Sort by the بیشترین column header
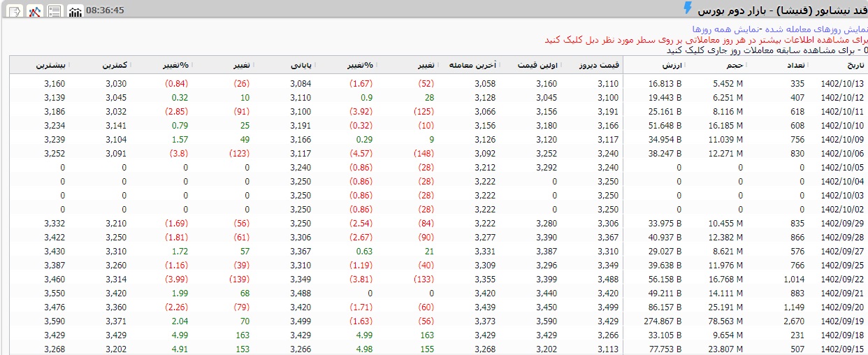The image size is (868, 355). pyautogui.click(x=51, y=65)
